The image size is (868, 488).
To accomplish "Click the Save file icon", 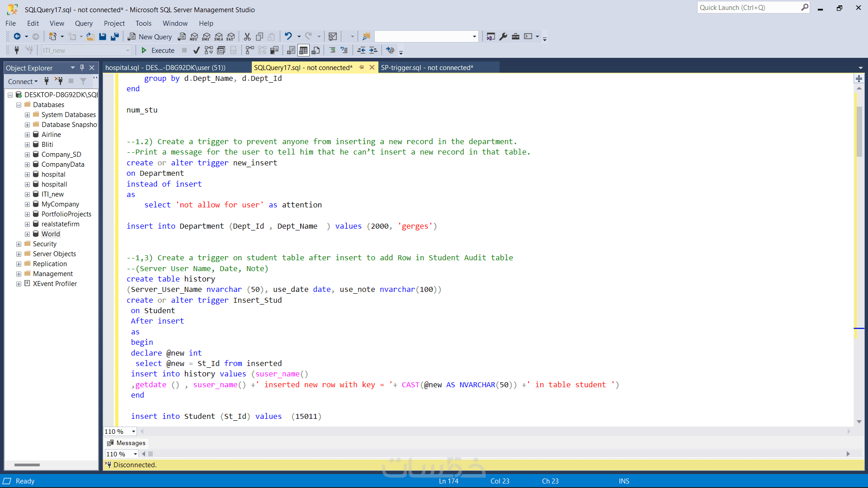I will click(x=103, y=37).
